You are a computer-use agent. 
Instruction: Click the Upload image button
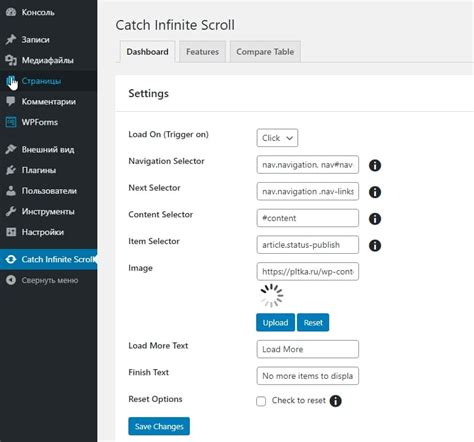(x=275, y=322)
